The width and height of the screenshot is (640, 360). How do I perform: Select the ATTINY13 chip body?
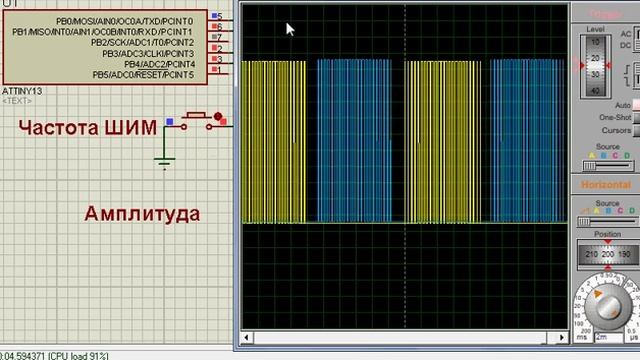point(105,47)
